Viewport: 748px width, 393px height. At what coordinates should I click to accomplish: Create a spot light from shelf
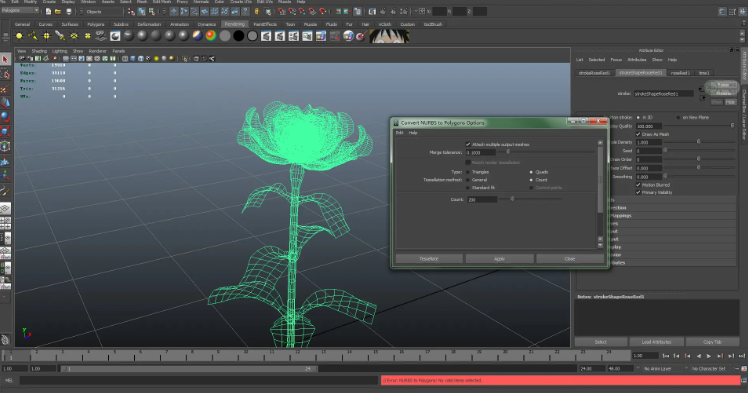60,36
